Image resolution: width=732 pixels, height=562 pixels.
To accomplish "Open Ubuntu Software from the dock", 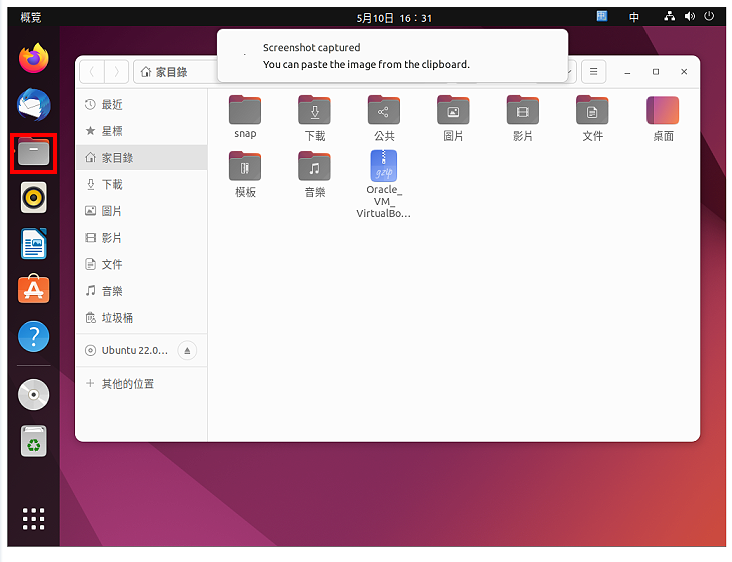I will point(34,289).
